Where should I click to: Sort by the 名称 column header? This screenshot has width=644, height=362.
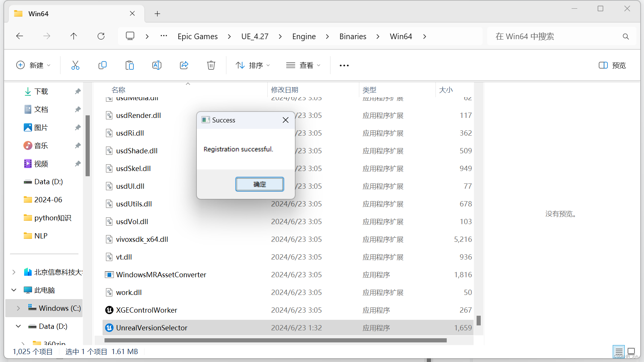pos(118,90)
